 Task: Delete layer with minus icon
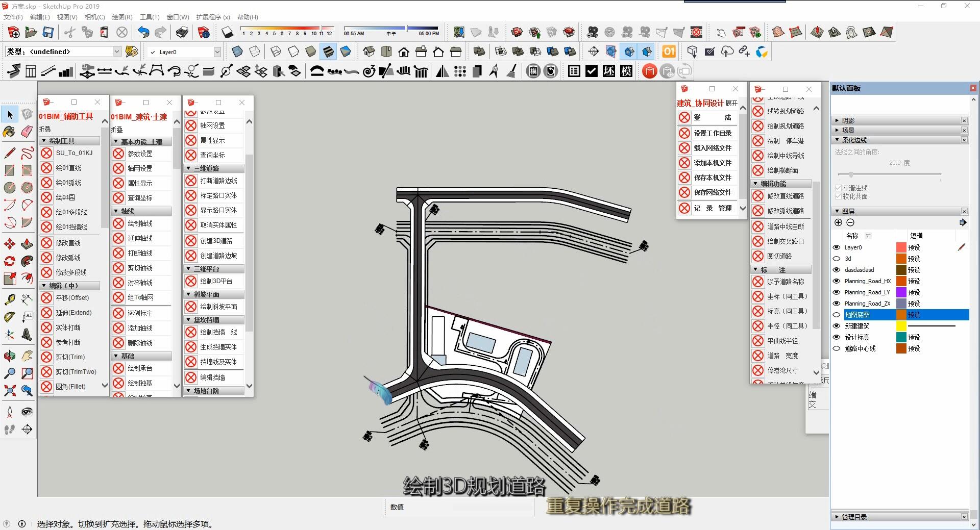[850, 222]
